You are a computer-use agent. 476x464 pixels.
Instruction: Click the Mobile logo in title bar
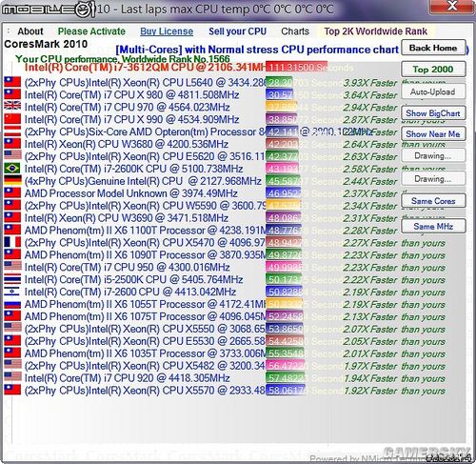click(x=49, y=10)
